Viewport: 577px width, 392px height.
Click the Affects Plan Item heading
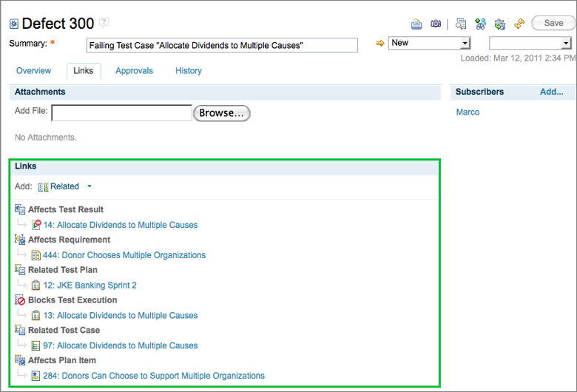[x=62, y=360]
